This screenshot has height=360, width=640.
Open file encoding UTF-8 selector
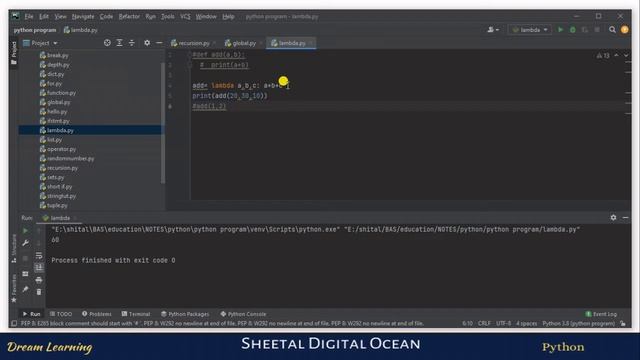coord(503,324)
